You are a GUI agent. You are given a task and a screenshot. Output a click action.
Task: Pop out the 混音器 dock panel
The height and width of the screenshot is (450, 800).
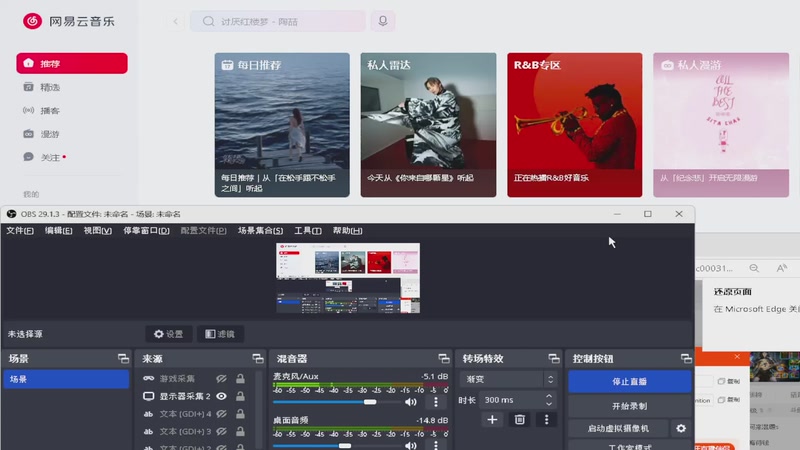[x=443, y=359]
